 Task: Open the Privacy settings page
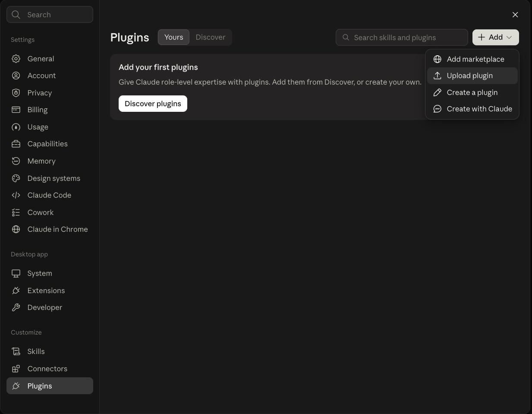pyautogui.click(x=50, y=93)
